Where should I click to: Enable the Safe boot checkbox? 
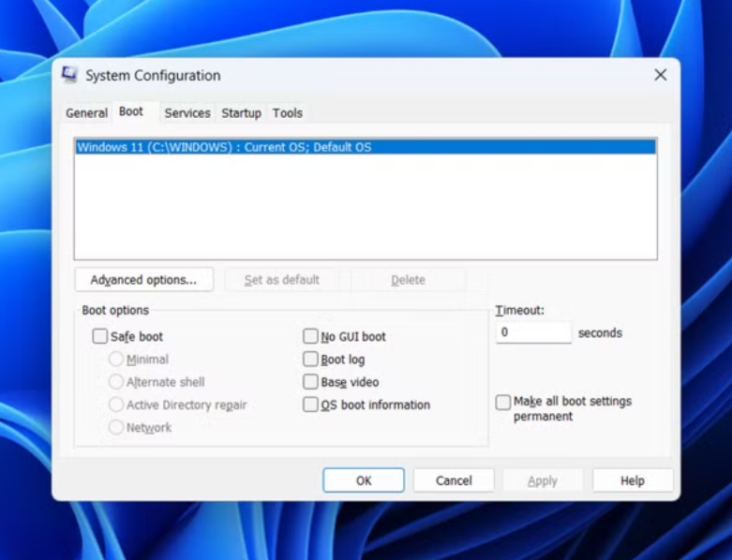click(100, 336)
